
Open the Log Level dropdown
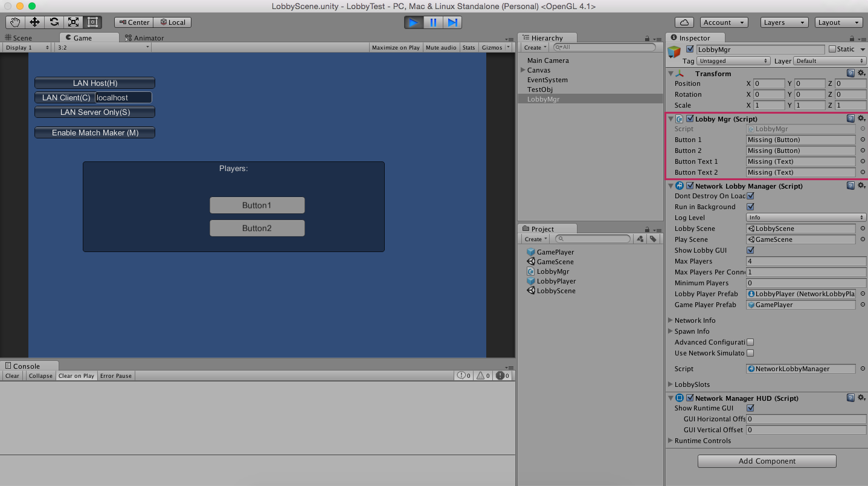806,218
